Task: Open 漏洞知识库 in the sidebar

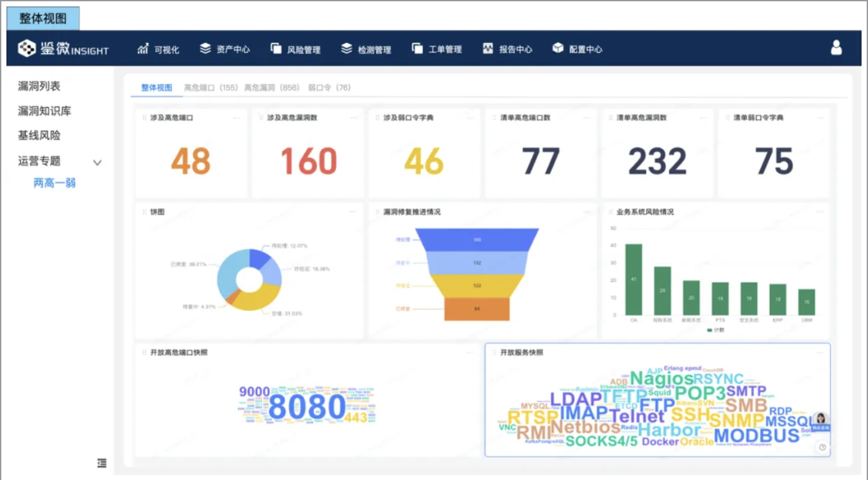Action: (x=44, y=111)
